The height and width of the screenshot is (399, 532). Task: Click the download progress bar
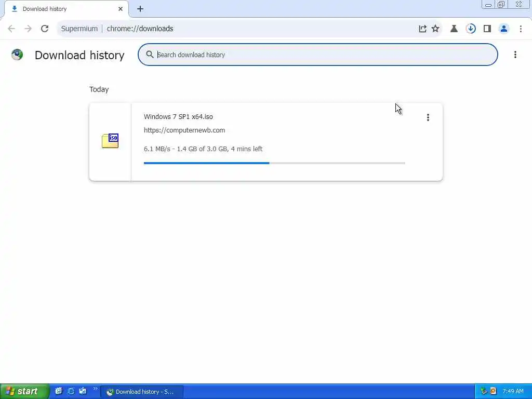coord(274,163)
